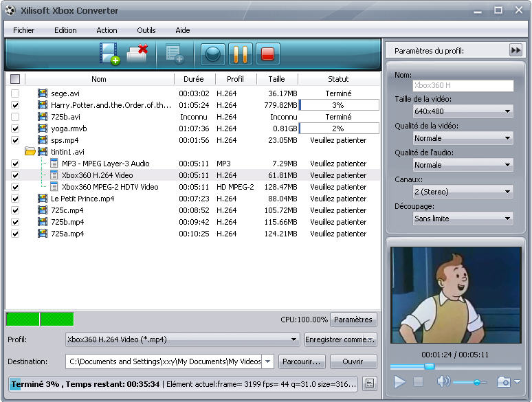Viewport: 532px width, 402px height.
Task: Click the folder icon next to tintin1.avi
Action: pos(30,151)
